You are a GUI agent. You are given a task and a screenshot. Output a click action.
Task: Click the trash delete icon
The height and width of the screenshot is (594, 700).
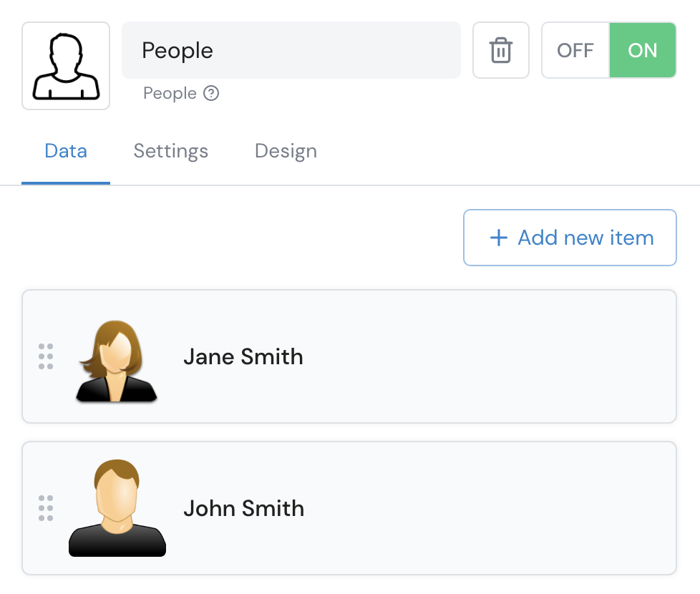tap(500, 50)
